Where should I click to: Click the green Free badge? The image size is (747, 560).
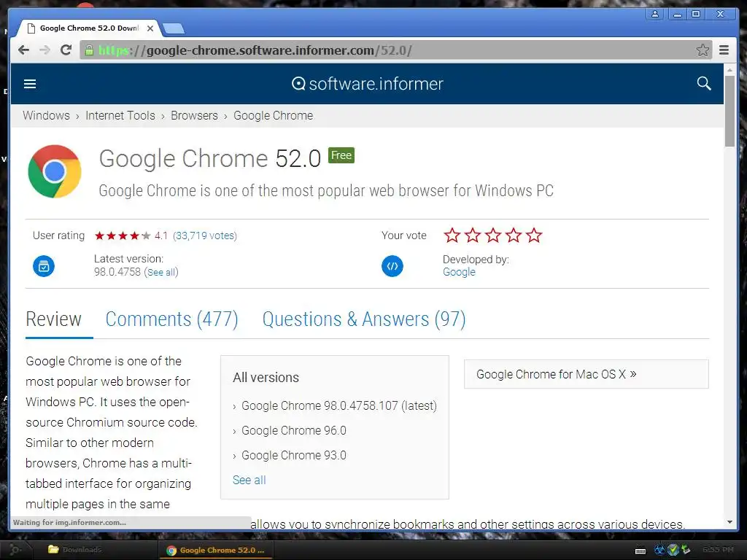341,155
